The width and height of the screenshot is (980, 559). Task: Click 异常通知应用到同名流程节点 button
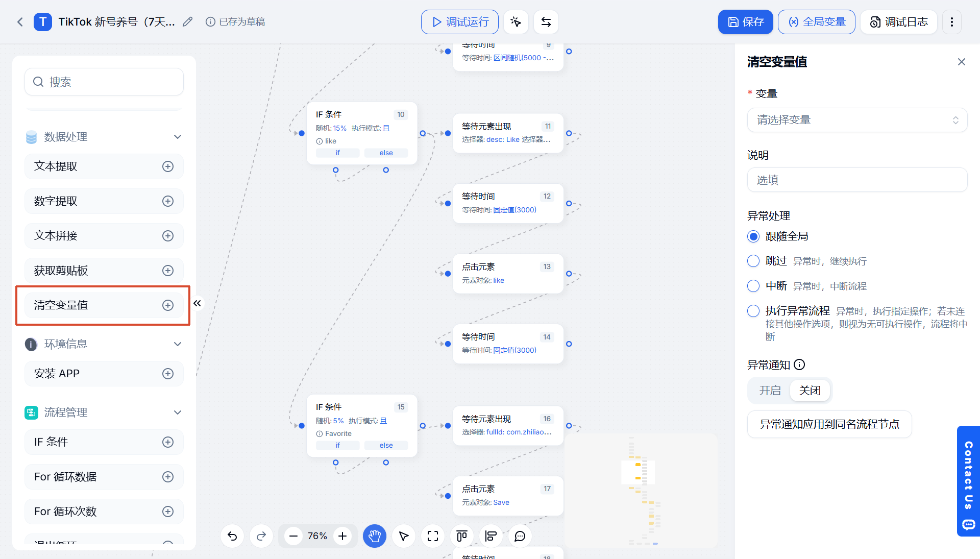(829, 424)
